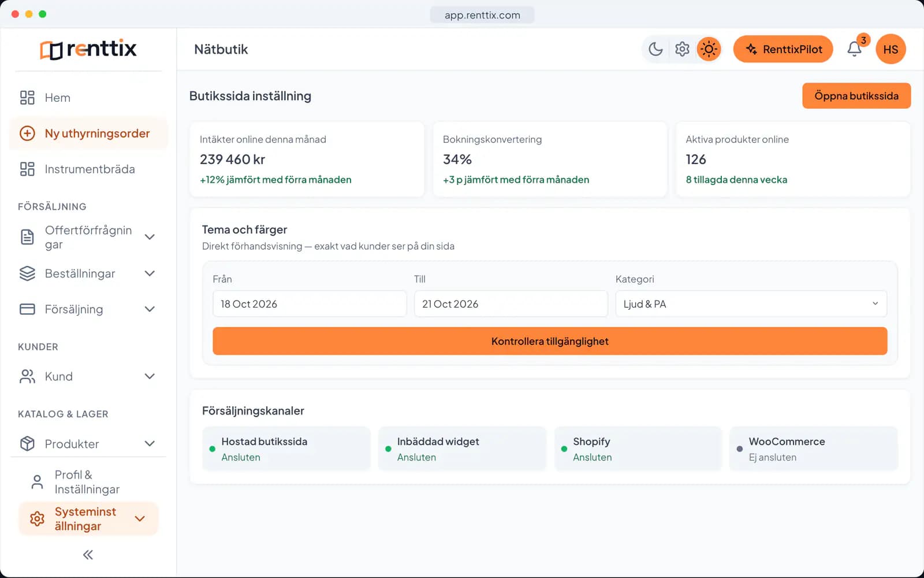
Task: Click the Profil person icon
Action: [37, 482]
